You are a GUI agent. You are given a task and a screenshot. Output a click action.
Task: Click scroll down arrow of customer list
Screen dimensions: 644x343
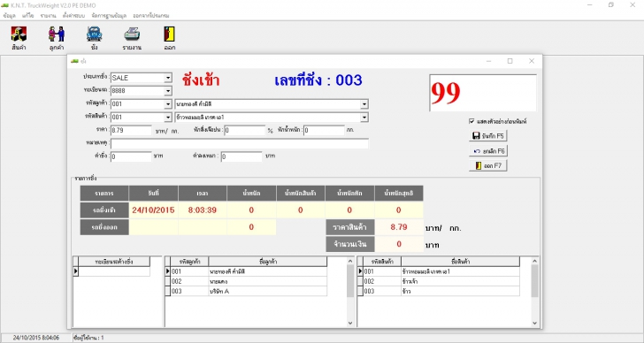point(350,323)
